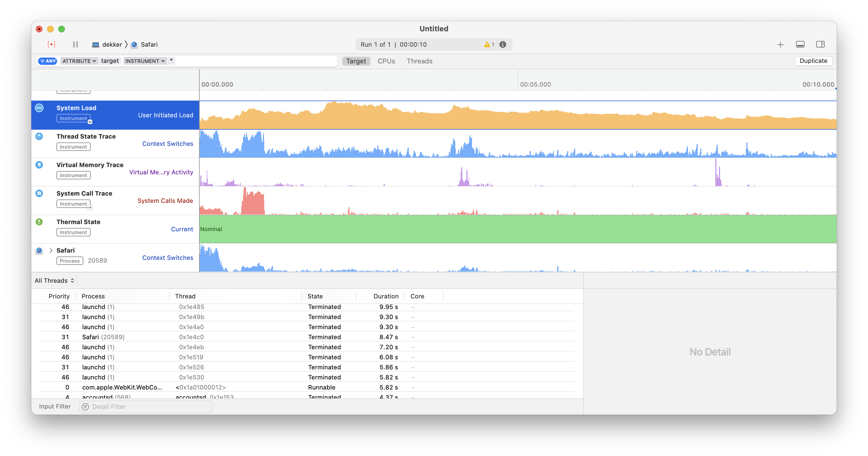868x456 pixels.
Task: Click the Run 1 of 1 status display
Action: pos(434,44)
